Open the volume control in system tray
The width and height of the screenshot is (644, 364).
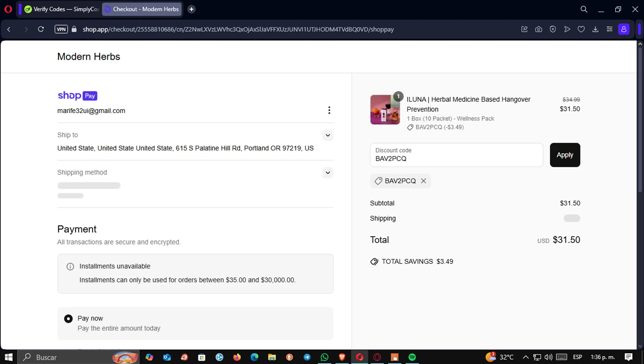coord(548,357)
